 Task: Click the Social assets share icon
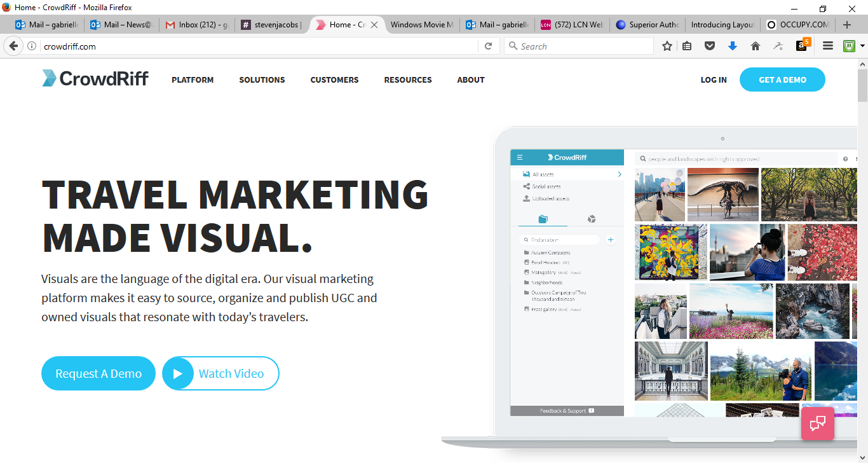[526, 186]
